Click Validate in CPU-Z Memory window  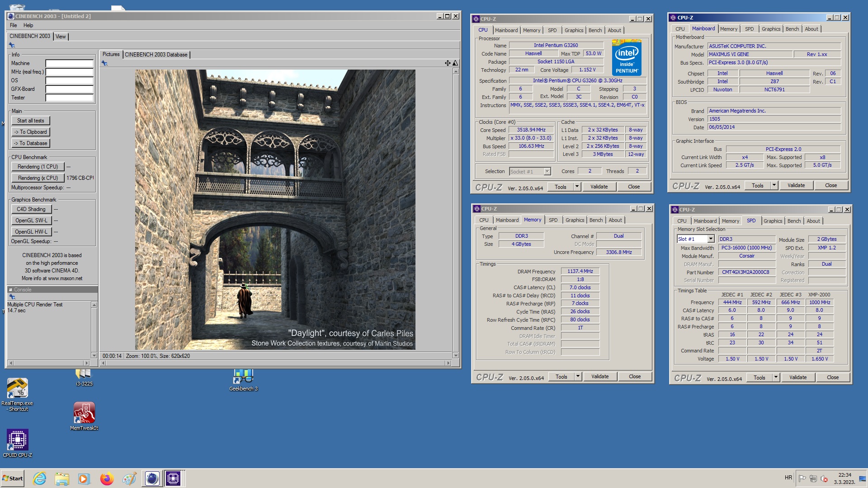pyautogui.click(x=600, y=376)
